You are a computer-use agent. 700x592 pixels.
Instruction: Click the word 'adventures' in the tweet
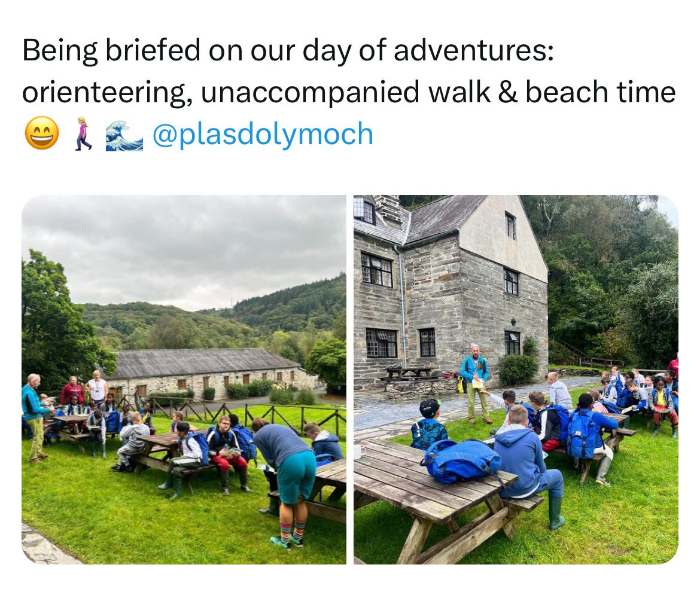[x=469, y=51]
